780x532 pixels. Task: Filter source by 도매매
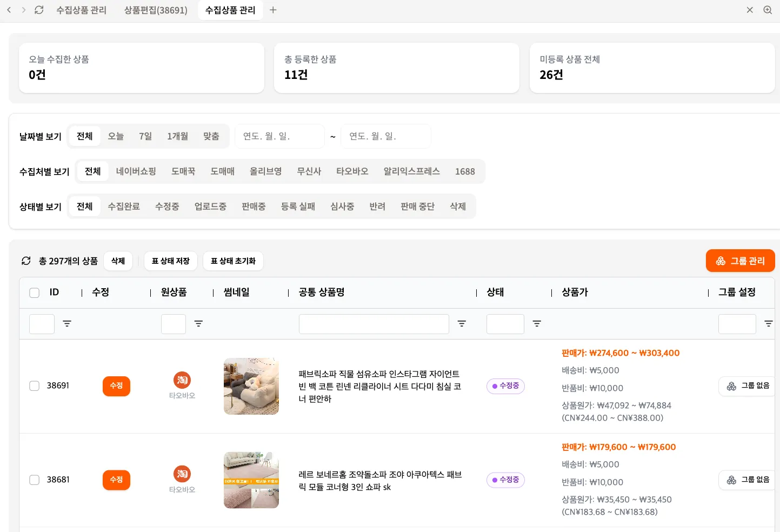tap(223, 171)
